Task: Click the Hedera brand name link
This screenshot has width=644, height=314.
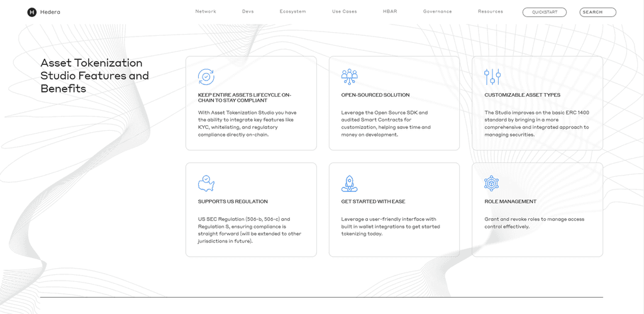Action: tap(50, 13)
